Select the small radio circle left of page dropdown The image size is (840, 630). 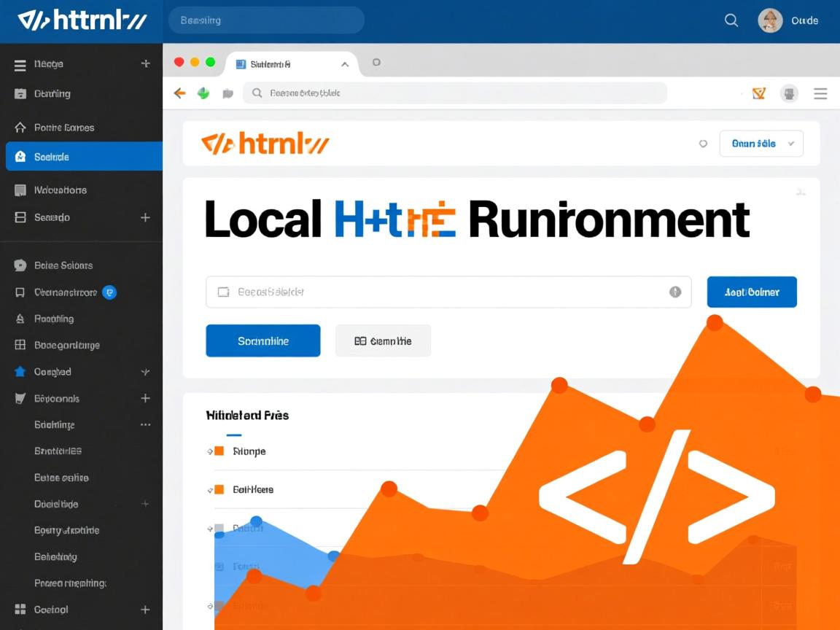pyautogui.click(x=703, y=144)
